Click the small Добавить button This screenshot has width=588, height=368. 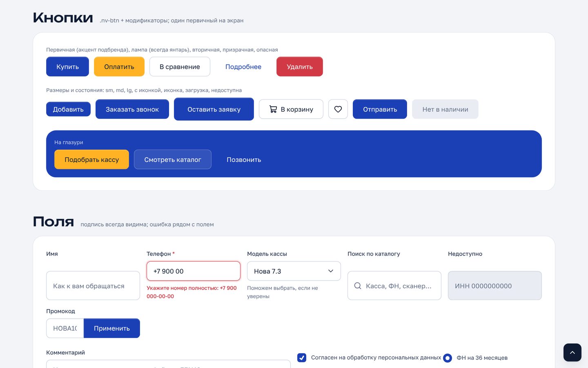coord(68,109)
